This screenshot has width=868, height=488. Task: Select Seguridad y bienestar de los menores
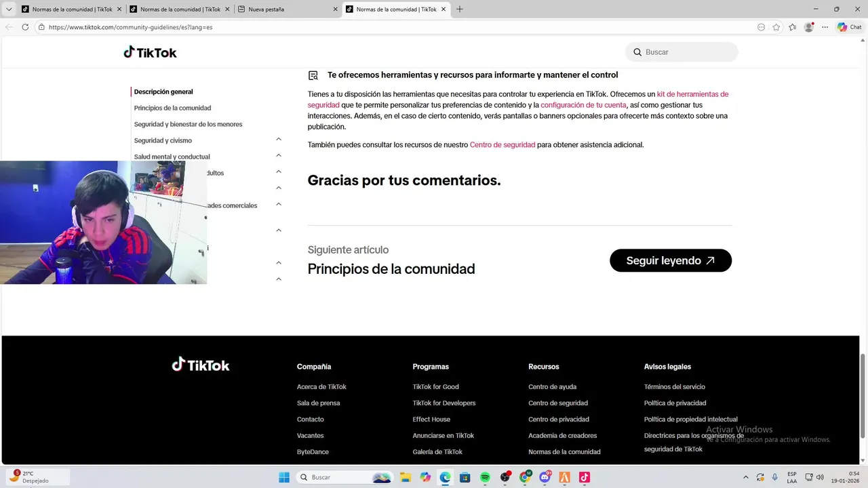click(x=188, y=124)
